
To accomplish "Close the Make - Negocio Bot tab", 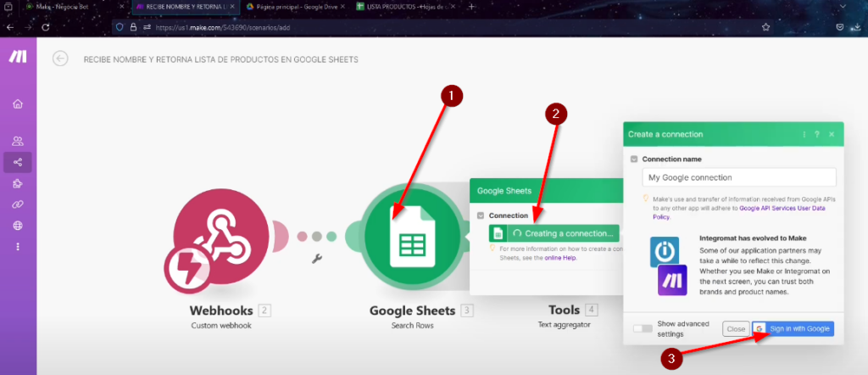I will tap(122, 7).
